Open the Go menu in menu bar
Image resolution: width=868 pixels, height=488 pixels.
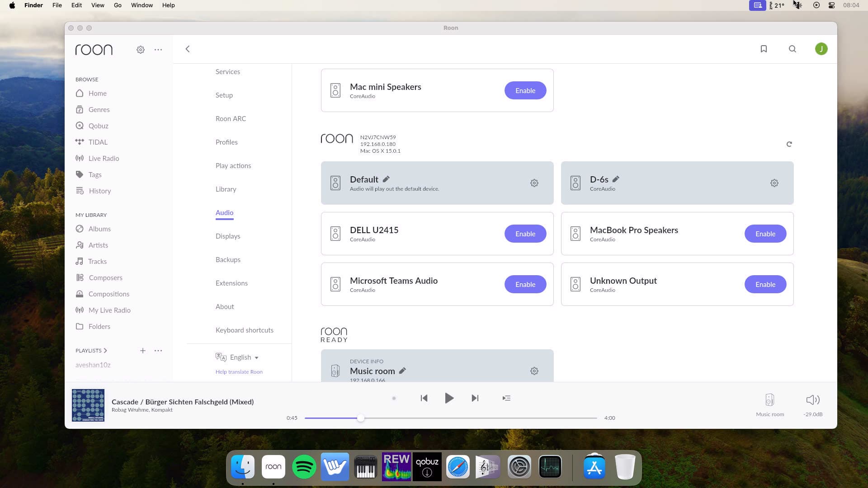(118, 5)
